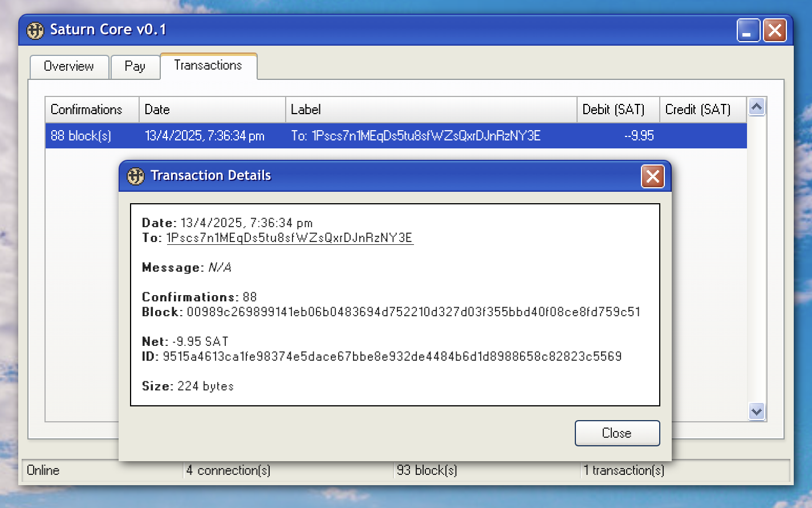Minimize the Saturn Core window
Screen dimensions: 812x508
pos(748,30)
